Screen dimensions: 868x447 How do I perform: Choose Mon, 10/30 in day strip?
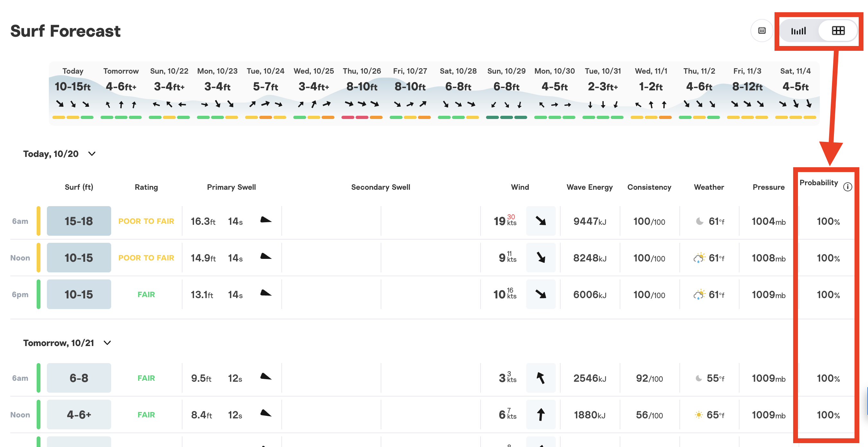coord(555,94)
